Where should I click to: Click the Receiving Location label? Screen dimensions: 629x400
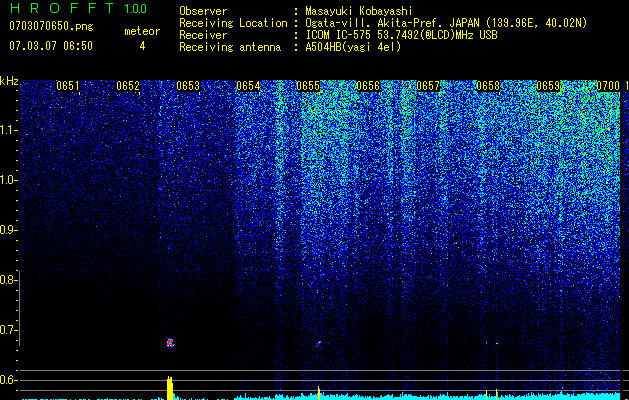[x=233, y=23]
